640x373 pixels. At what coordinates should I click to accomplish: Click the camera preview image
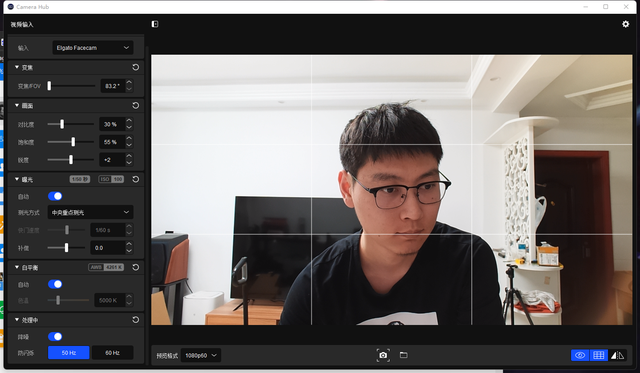(391, 190)
